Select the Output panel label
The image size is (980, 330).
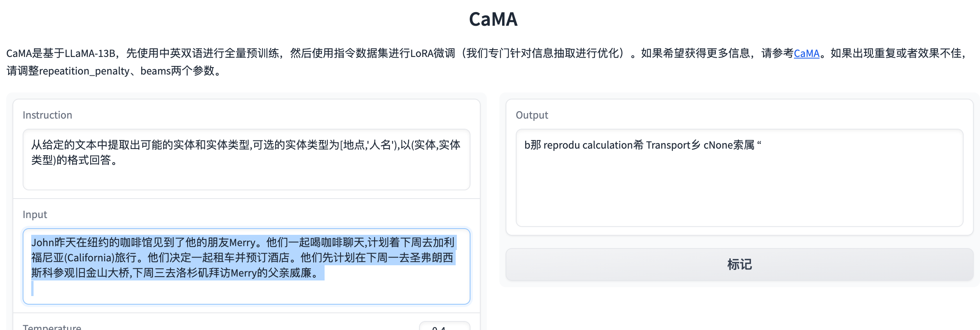tap(532, 115)
